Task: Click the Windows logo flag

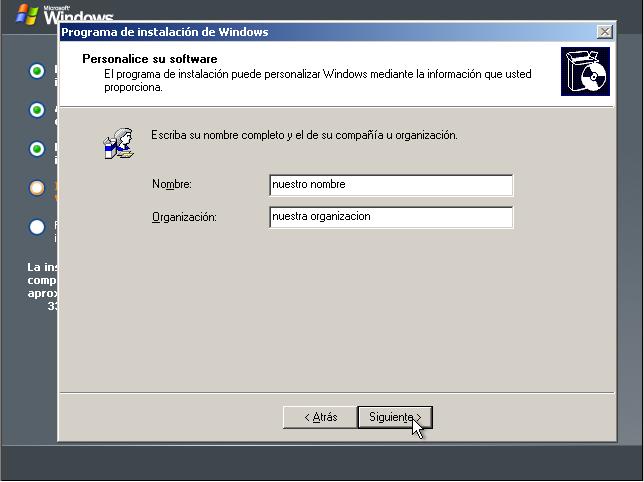Action: pyautogui.click(x=27, y=14)
